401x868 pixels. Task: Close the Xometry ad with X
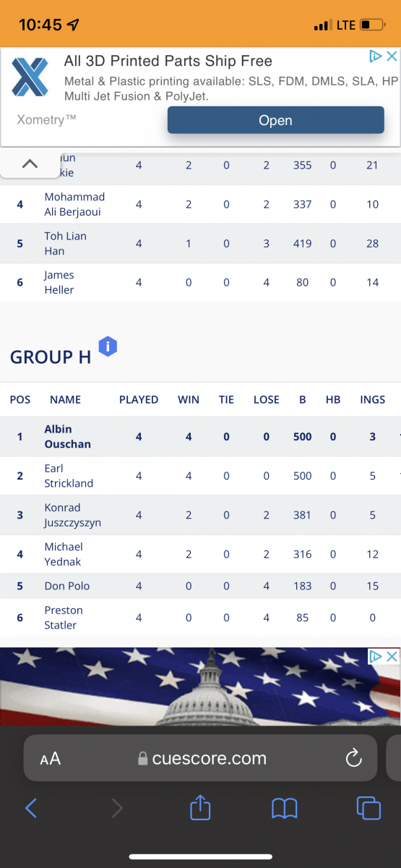click(392, 56)
